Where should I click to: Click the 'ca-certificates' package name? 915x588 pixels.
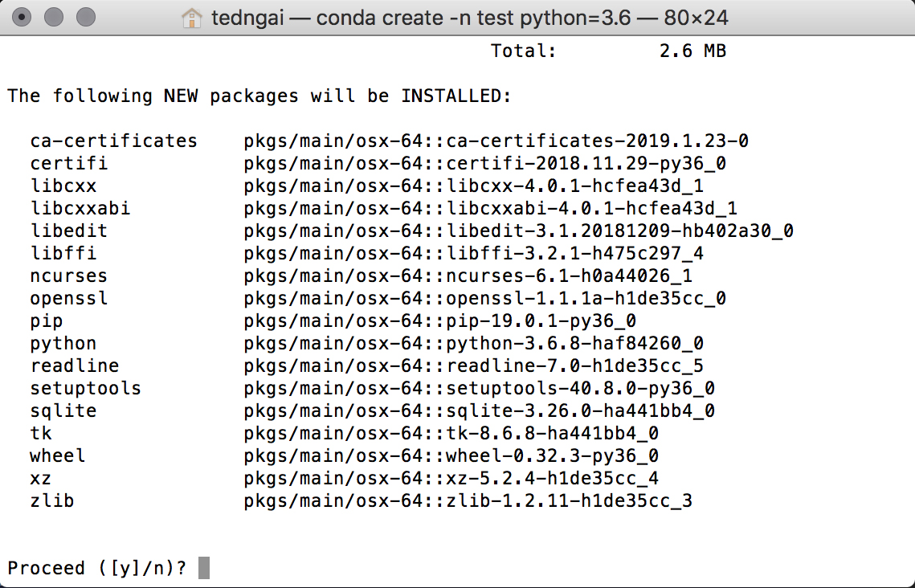coord(113,141)
